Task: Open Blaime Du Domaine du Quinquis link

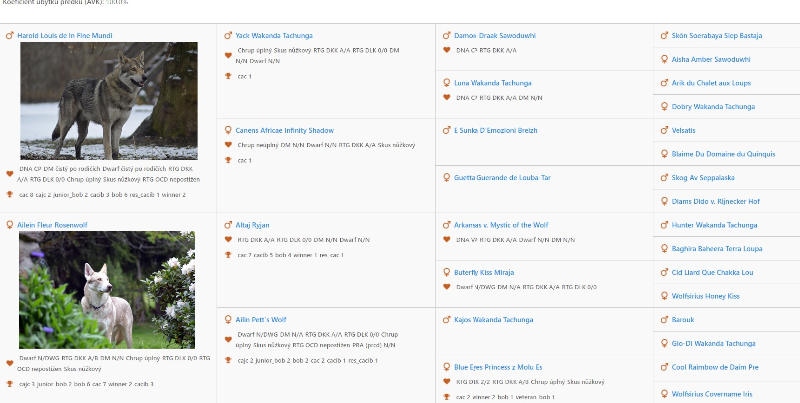Action: (x=723, y=154)
